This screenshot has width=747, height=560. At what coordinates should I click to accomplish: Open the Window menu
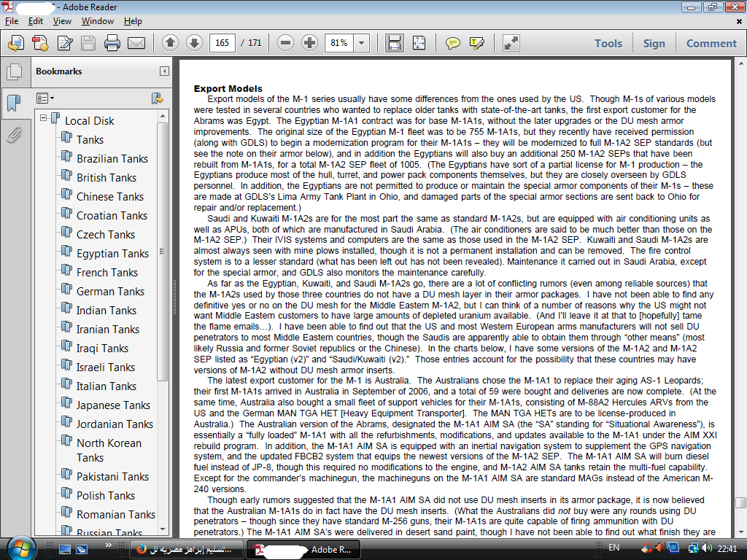[97, 21]
